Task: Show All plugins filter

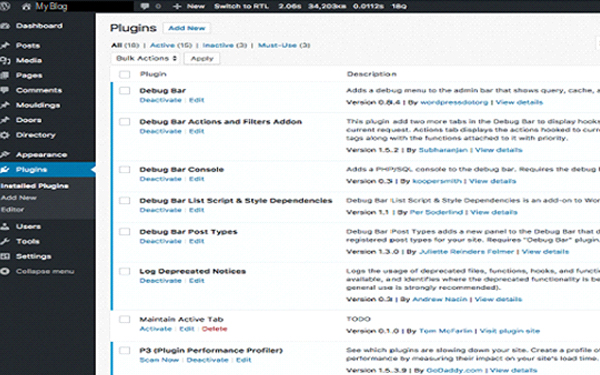Action: coord(125,45)
